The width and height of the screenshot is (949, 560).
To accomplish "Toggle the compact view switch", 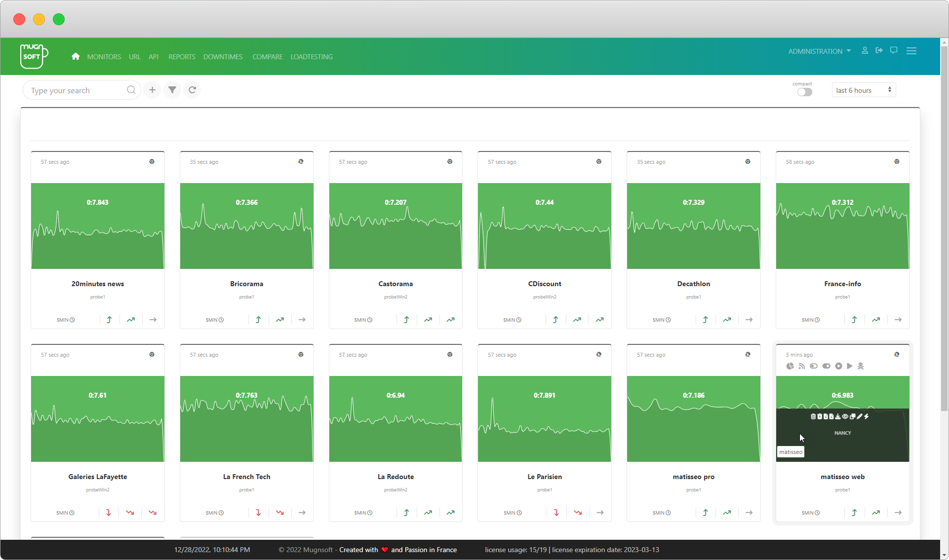I will [x=804, y=92].
